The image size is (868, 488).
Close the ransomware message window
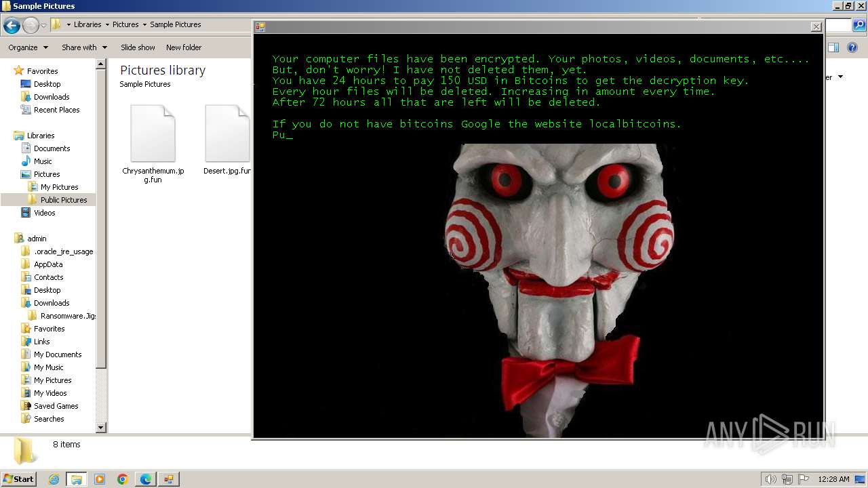[x=816, y=27]
